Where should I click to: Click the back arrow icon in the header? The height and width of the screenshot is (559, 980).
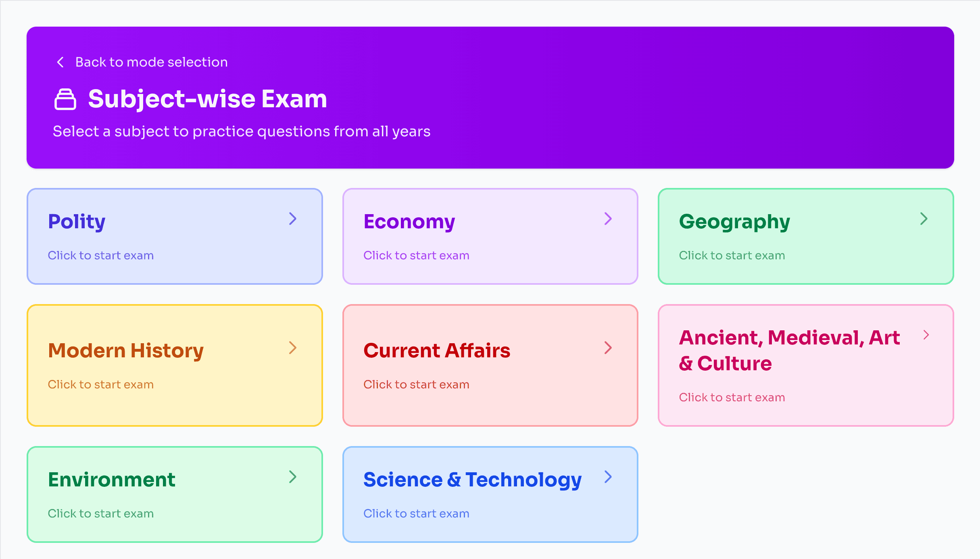pos(60,62)
